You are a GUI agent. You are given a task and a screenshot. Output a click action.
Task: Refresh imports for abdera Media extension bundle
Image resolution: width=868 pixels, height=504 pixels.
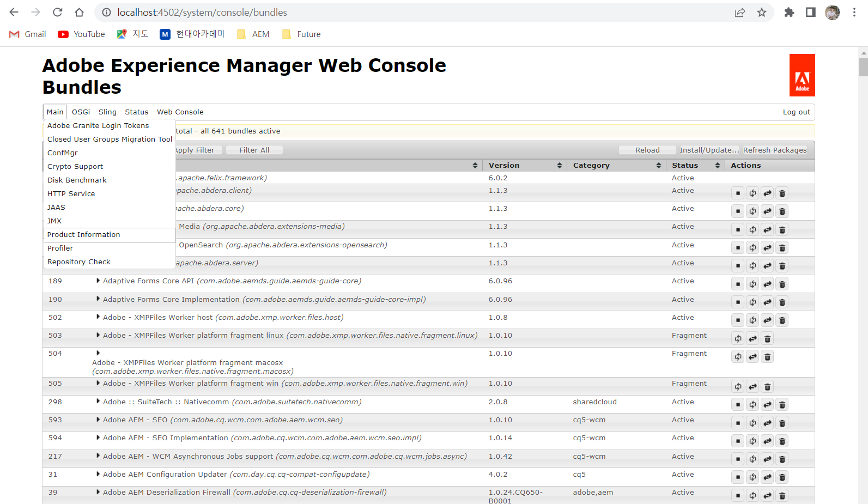pyautogui.click(x=752, y=229)
